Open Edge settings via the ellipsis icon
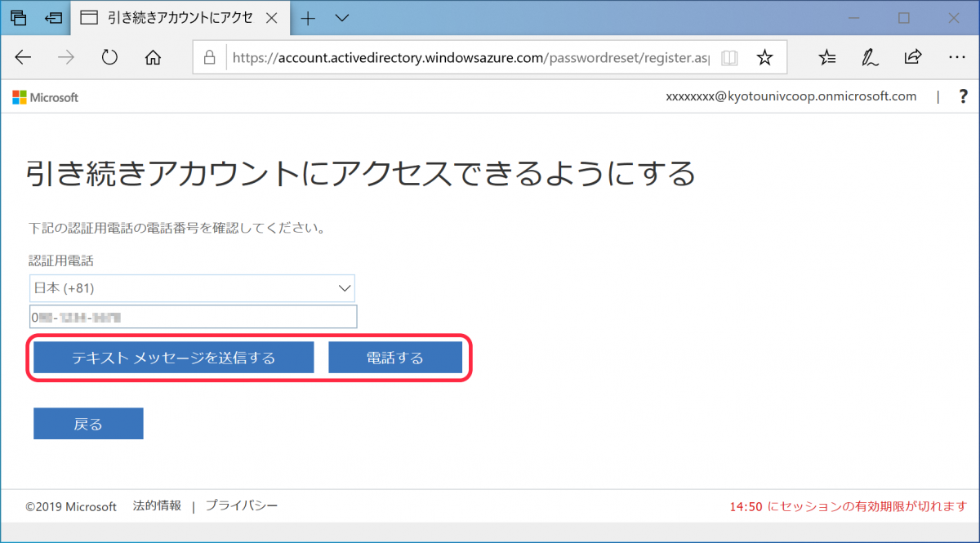 click(x=956, y=57)
